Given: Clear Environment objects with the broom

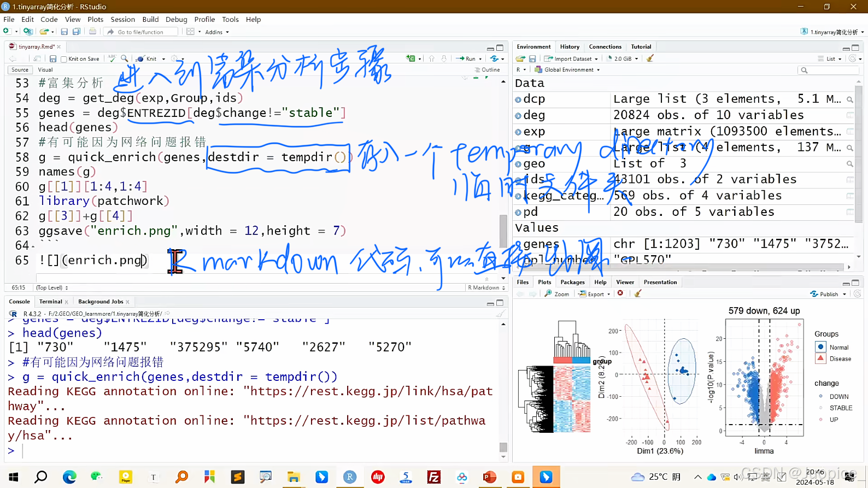Looking at the screenshot, I should [x=650, y=58].
